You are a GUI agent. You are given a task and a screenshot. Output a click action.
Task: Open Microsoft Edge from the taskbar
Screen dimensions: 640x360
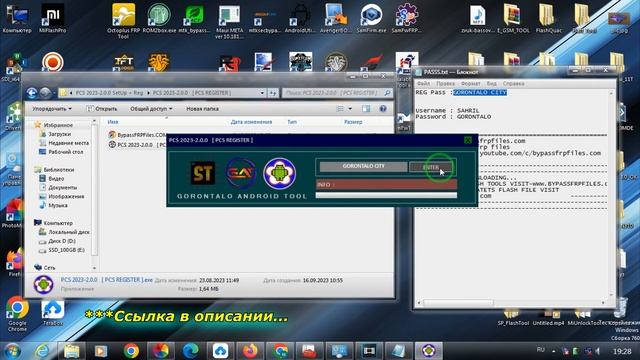tap(191, 351)
